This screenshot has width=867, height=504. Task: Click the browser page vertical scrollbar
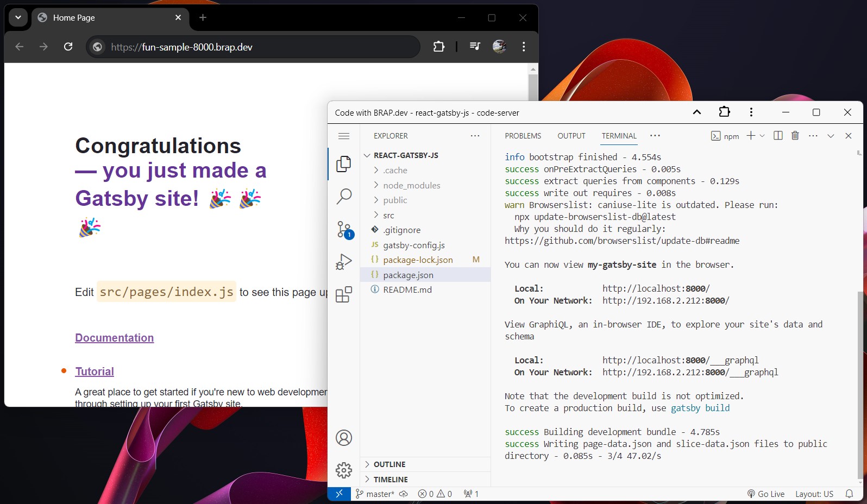click(533, 86)
